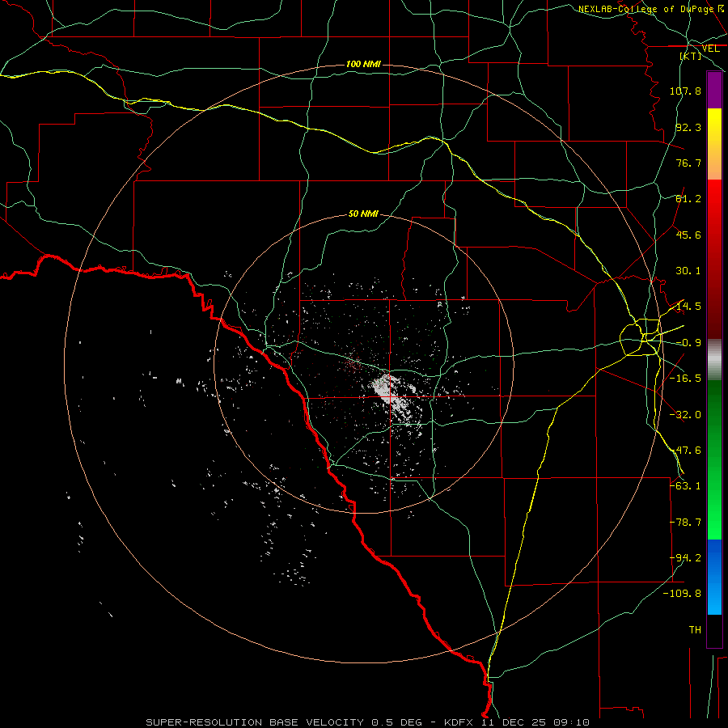Screen dimensions: 728x728
Task: Pick the blue segment of the velocity color bar
Action: pyautogui.click(x=714, y=577)
